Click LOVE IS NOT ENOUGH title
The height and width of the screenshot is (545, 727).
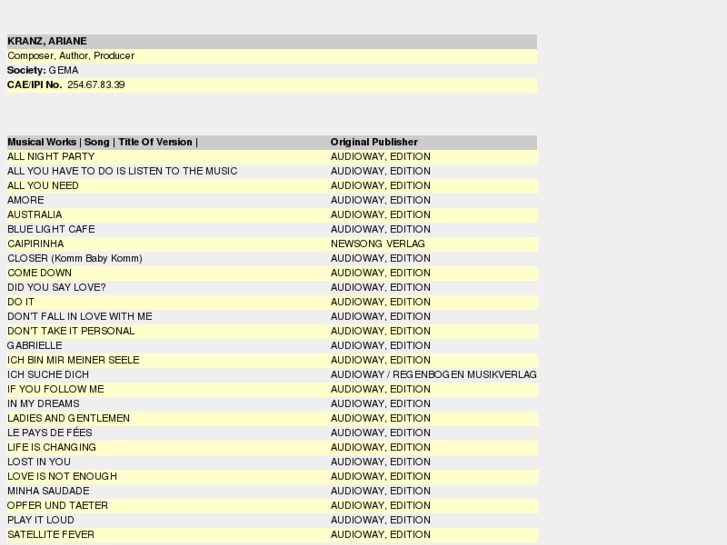point(62,476)
